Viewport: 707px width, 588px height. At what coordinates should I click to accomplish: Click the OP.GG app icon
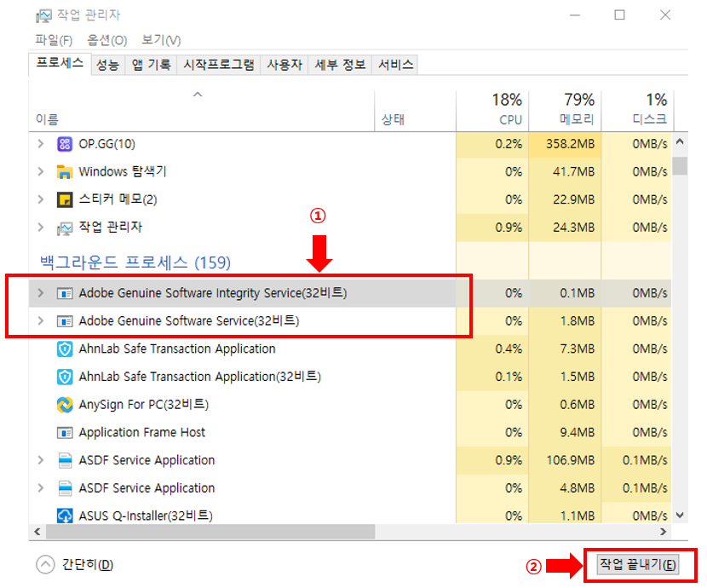[65, 144]
